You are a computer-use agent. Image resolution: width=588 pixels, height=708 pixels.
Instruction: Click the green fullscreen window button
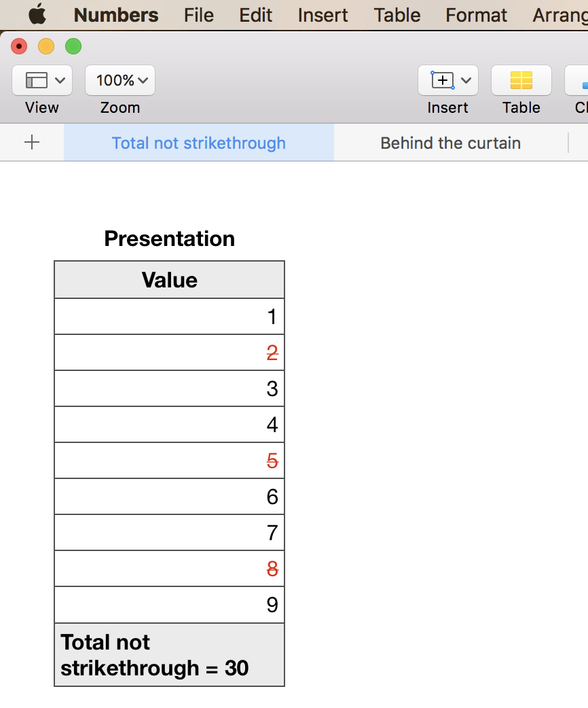(x=73, y=46)
